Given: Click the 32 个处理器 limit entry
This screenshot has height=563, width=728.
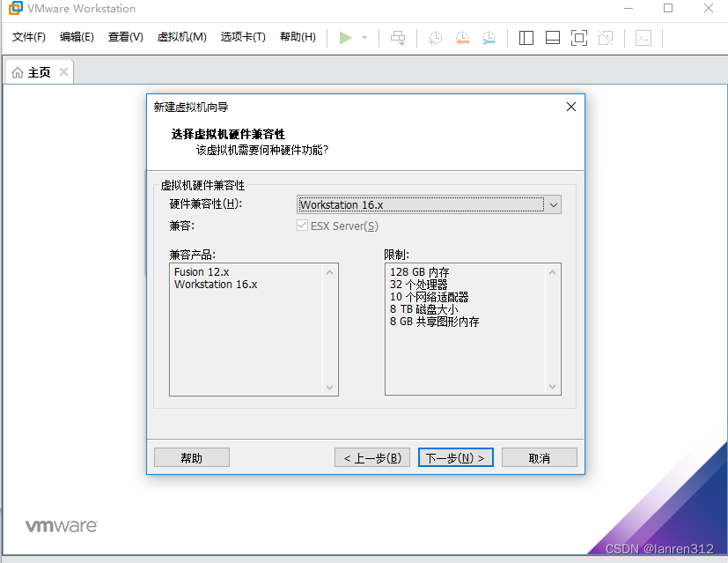Looking at the screenshot, I should click(x=419, y=285).
